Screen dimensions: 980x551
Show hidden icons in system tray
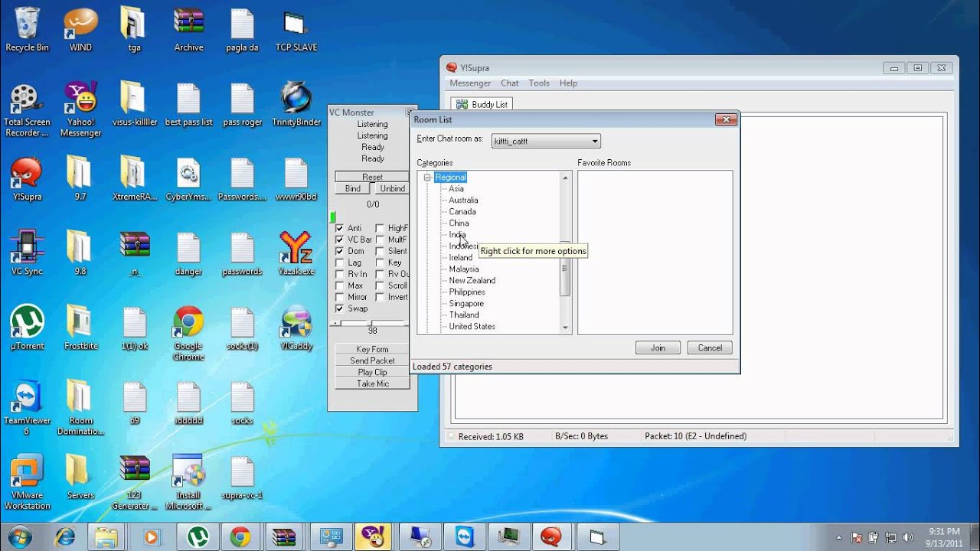click(838, 537)
